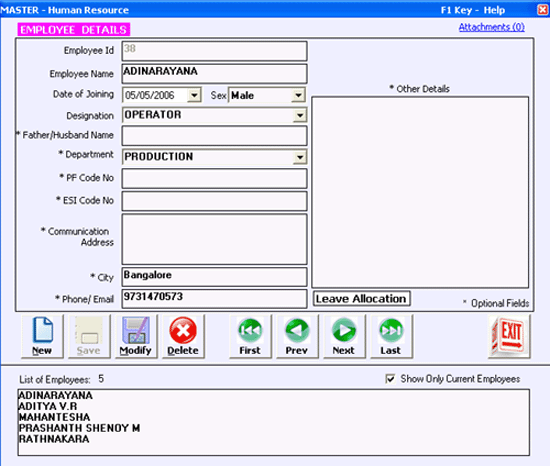Create a New employee record
Viewport: 550px width, 466px height.
point(42,336)
